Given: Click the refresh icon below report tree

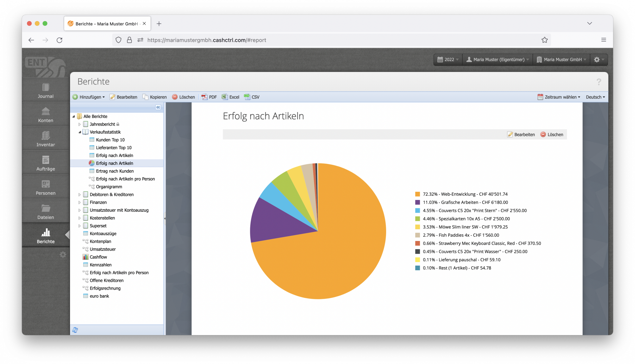Looking at the screenshot, I should point(75,330).
